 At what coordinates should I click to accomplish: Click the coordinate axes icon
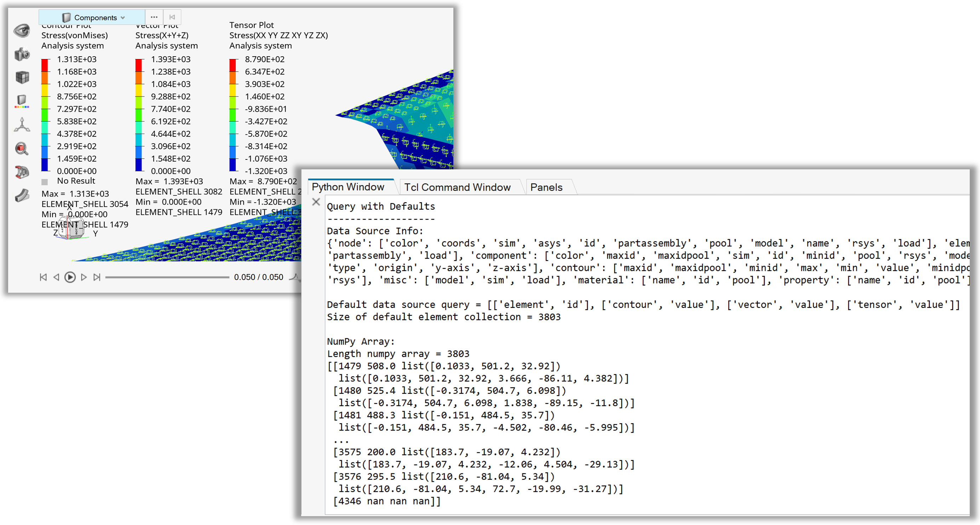[x=22, y=125]
